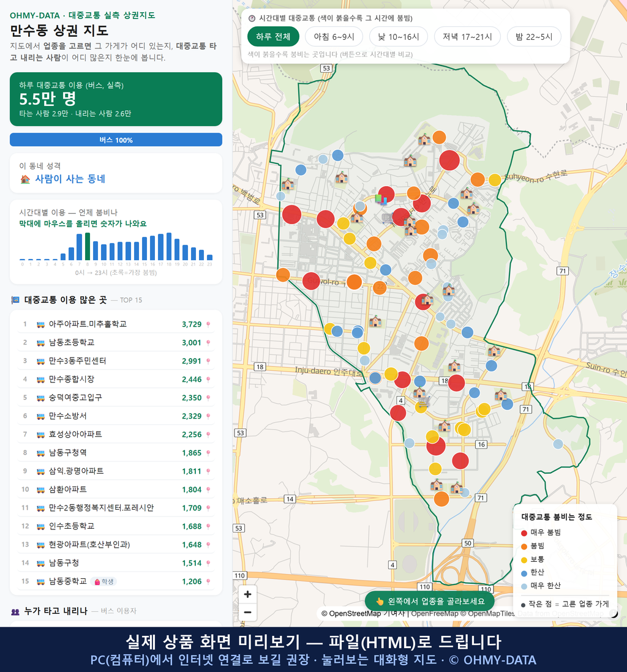627x672 pixels.
Task: Click the 사람이 사는 동네 character card
Action: tap(116, 173)
